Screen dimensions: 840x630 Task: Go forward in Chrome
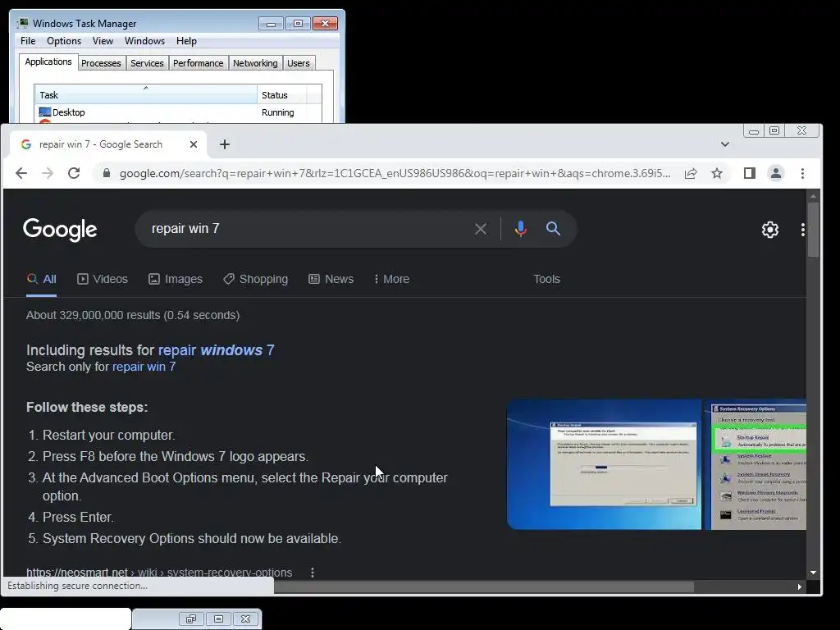[x=48, y=173]
